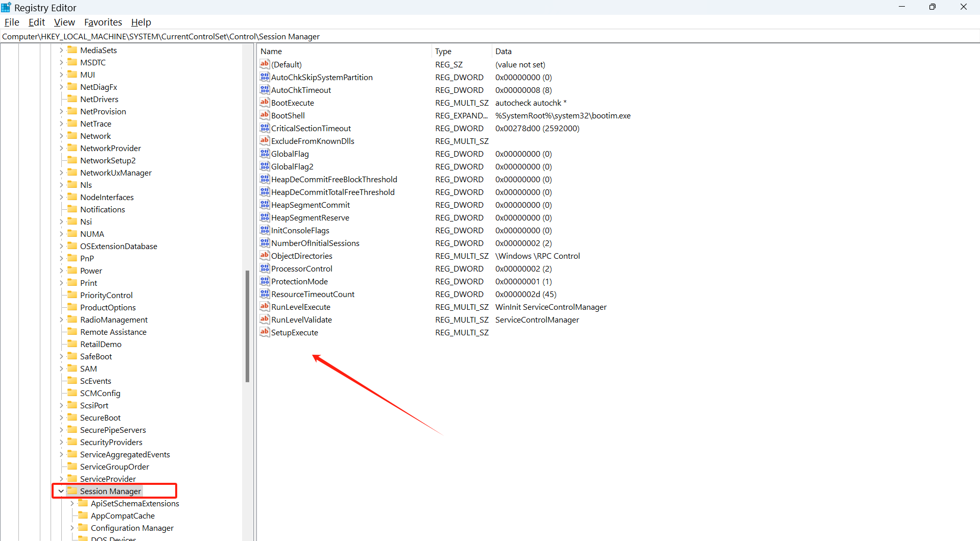Expand the Configuration Manager subkey
This screenshot has width=980, height=541.
point(72,528)
